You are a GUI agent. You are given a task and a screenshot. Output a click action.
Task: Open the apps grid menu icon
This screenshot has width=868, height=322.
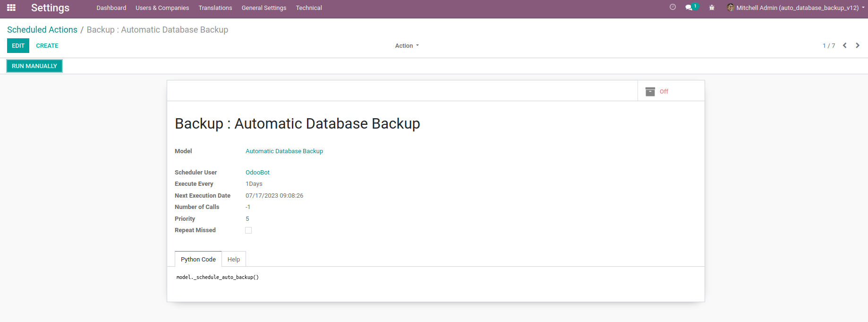(11, 8)
